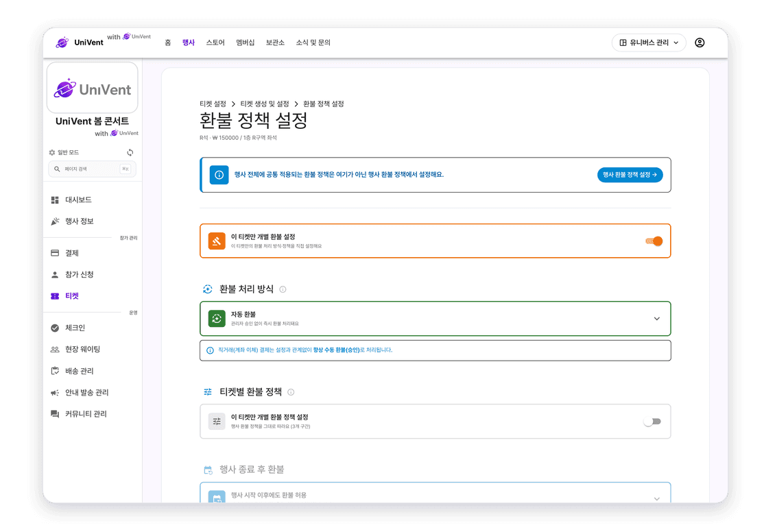This screenshot has height=532, width=775.
Task: Click the 일반 모드 gear icon
Action: coord(52,152)
